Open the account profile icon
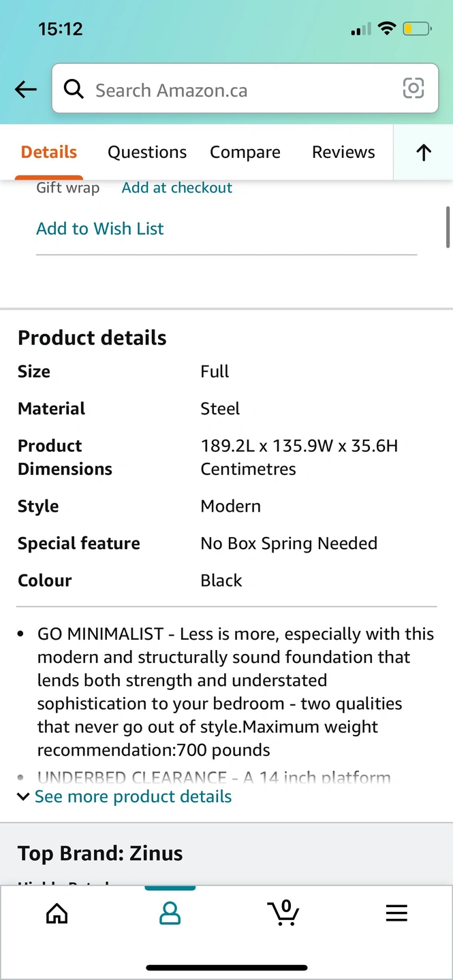 point(170,913)
